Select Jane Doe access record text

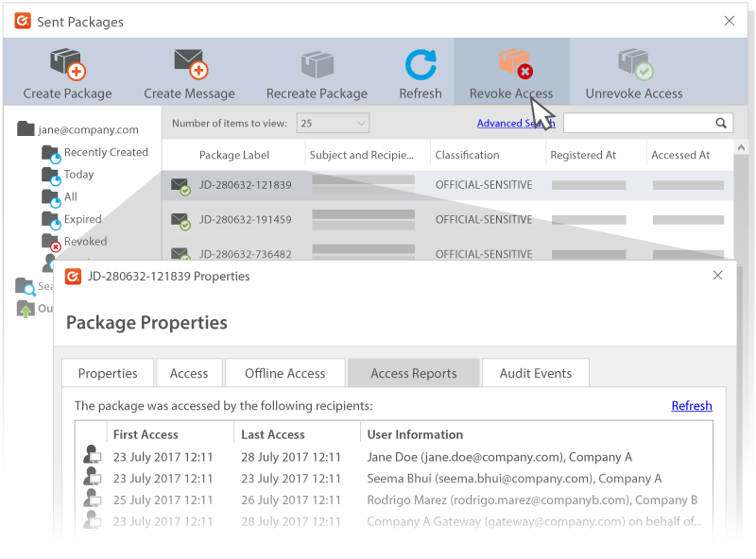[x=499, y=457]
